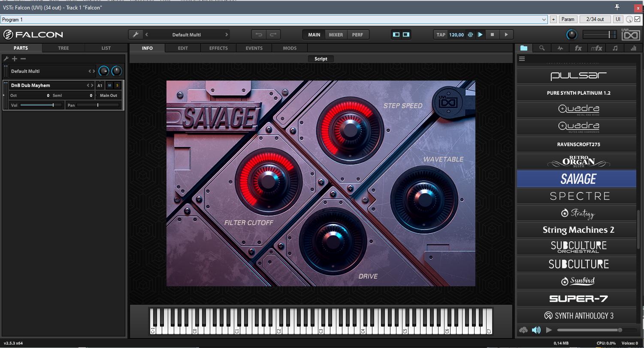
Task: Switch to the TREE tab
Action: pyautogui.click(x=63, y=48)
